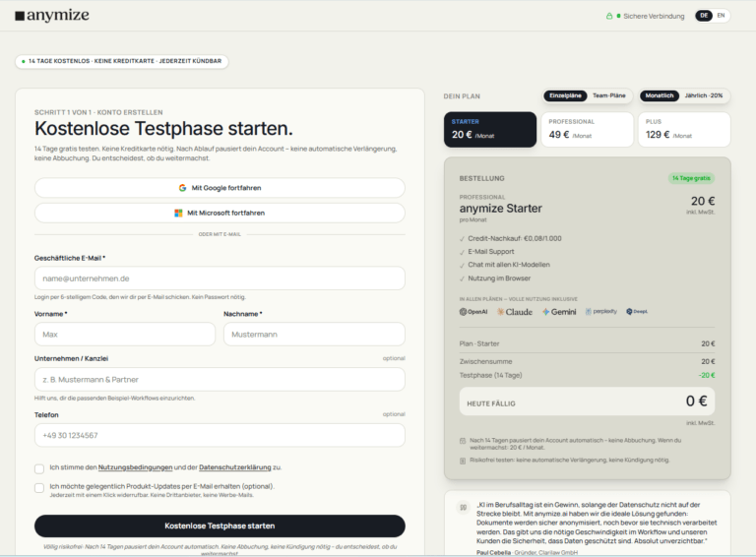Click the 14 Tage gratis badge
The width and height of the screenshot is (756, 557).
tap(691, 178)
